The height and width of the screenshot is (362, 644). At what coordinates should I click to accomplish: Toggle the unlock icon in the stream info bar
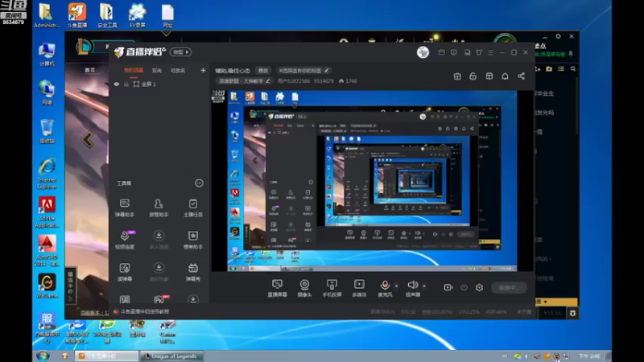[473, 76]
